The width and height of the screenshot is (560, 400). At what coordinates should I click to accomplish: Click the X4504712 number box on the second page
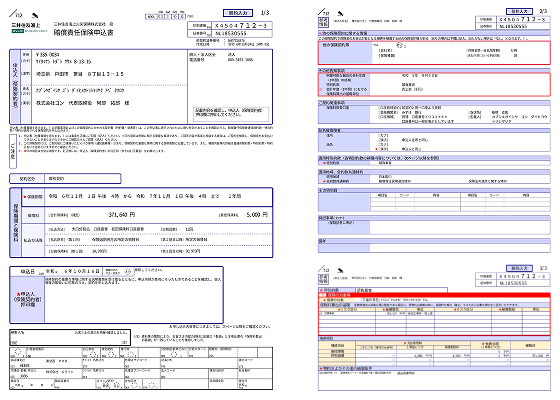click(523, 19)
